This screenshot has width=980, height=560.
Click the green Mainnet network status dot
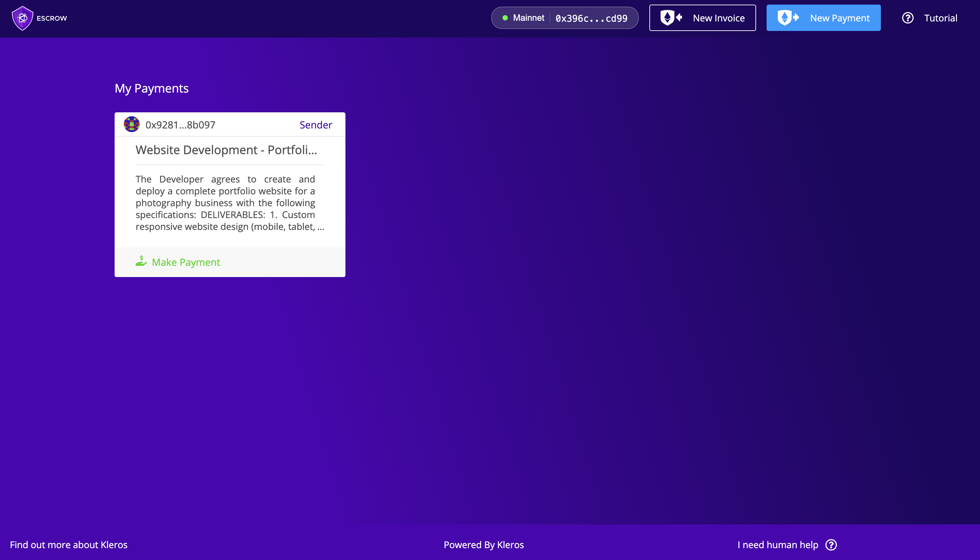coord(505,18)
